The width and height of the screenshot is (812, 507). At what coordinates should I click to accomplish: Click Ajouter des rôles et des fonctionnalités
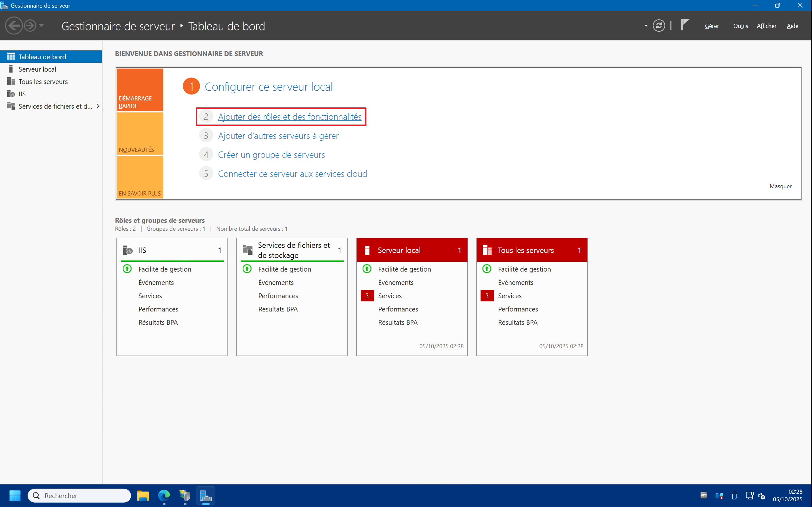pyautogui.click(x=290, y=117)
